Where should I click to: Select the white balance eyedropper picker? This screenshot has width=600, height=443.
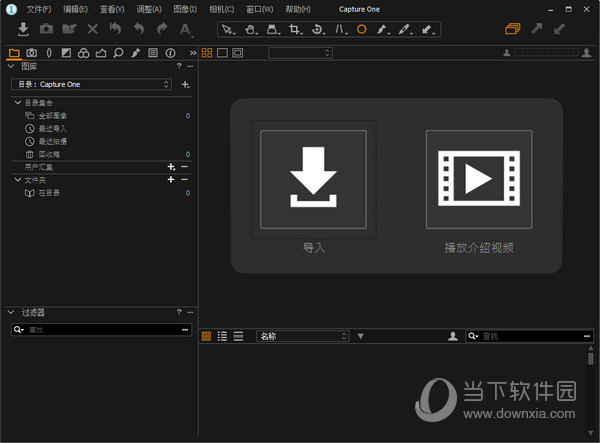coord(405,29)
